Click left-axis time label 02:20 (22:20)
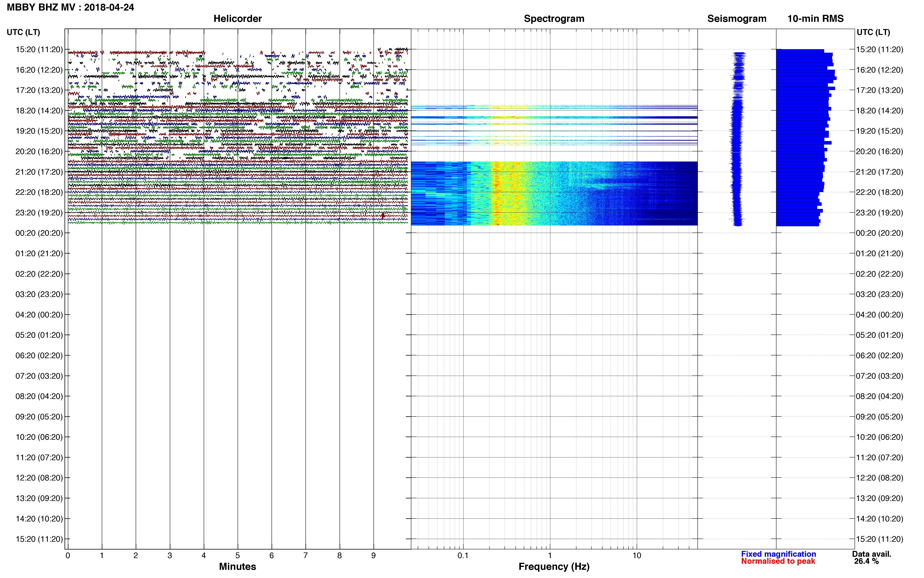 click(39, 274)
